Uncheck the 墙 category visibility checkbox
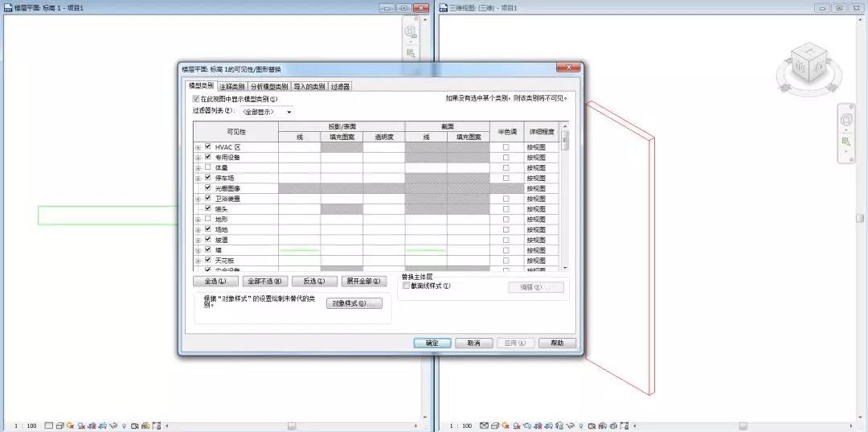 tap(208, 250)
